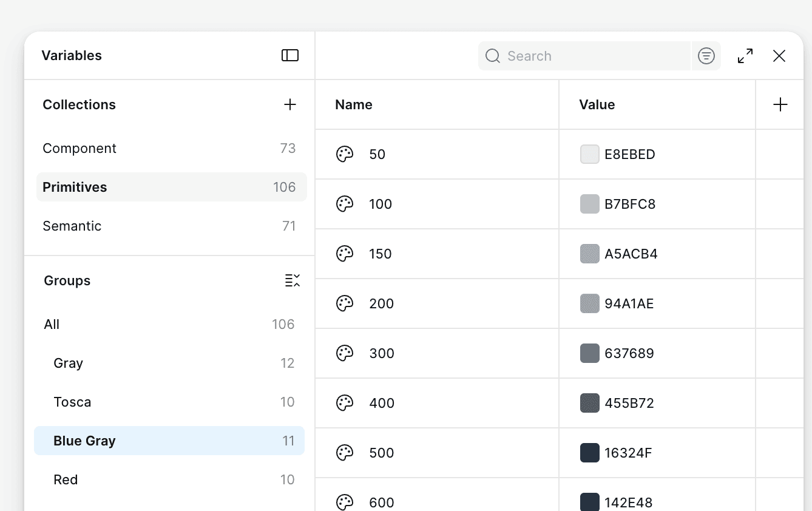
Task: Open the 455B72 color swatch
Action: (590, 403)
